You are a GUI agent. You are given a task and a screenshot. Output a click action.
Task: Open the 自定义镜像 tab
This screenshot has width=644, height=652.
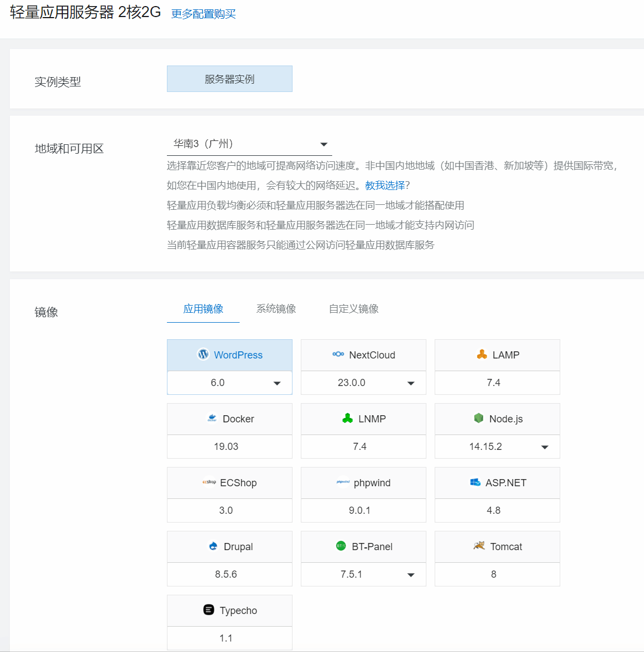[x=354, y=309]
